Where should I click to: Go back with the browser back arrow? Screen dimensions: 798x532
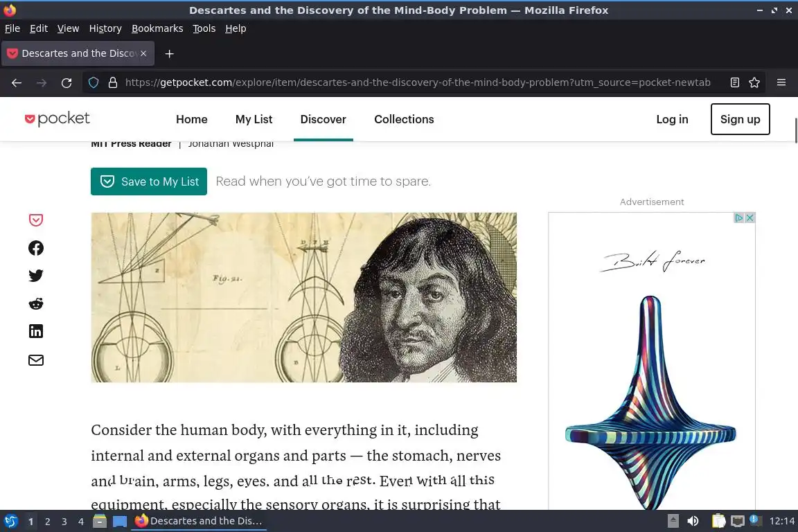point(17,82)
